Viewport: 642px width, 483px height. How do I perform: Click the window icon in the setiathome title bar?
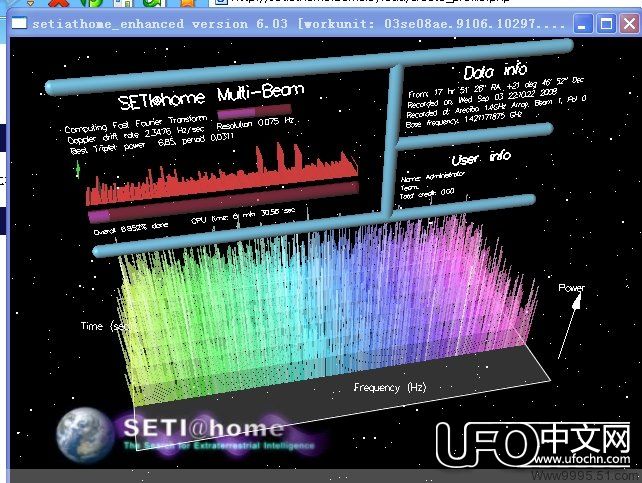(x=18, y=23)
